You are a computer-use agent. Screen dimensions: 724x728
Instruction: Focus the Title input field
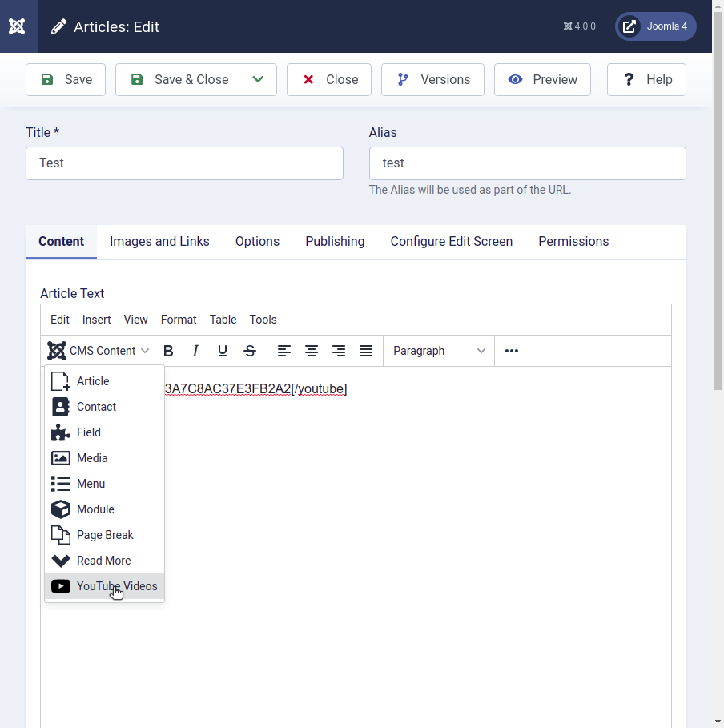[x=184, y=163]
